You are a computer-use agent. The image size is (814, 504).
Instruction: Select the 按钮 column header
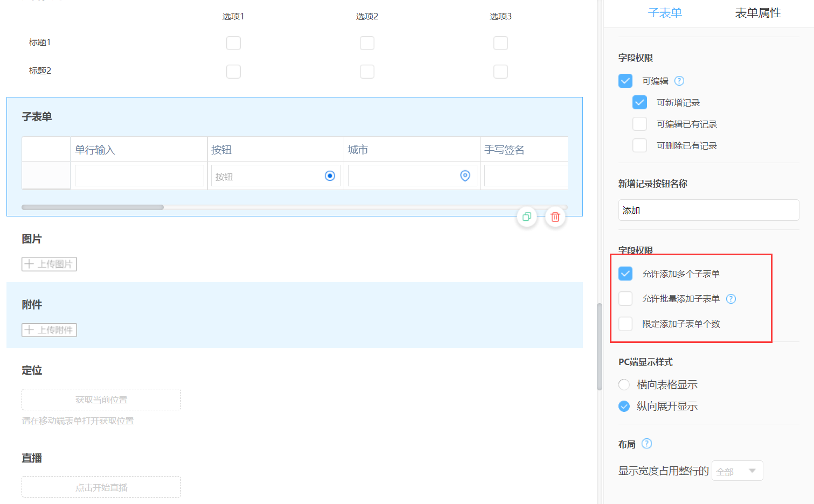[x=275, y=149]
